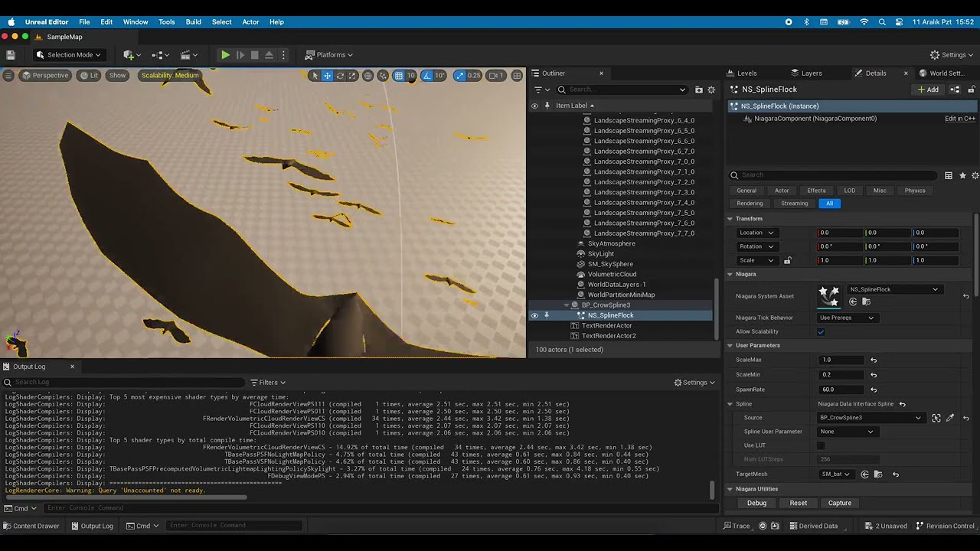
Task: Toggle the Allow Scalability checkbox
Action: pyautogui.click(x=821, y=332)
